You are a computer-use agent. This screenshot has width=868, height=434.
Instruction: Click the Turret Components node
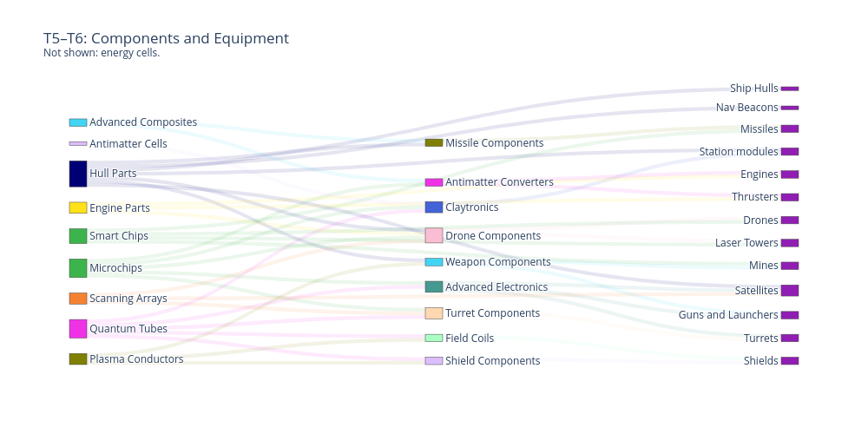click(x=434, y=313)
